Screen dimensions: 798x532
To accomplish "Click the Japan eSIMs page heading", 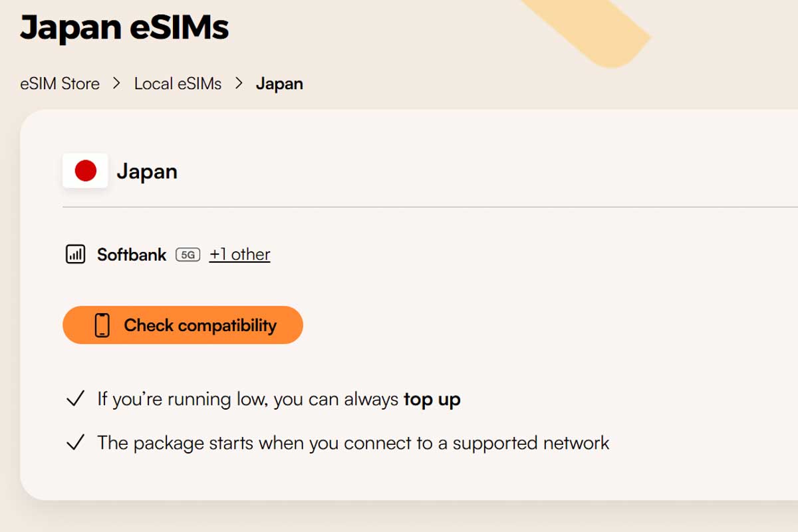I will tap(124, 28).
